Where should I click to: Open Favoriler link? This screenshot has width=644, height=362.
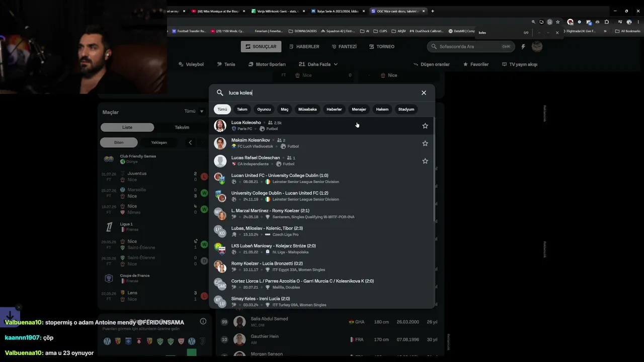[476, 64]
